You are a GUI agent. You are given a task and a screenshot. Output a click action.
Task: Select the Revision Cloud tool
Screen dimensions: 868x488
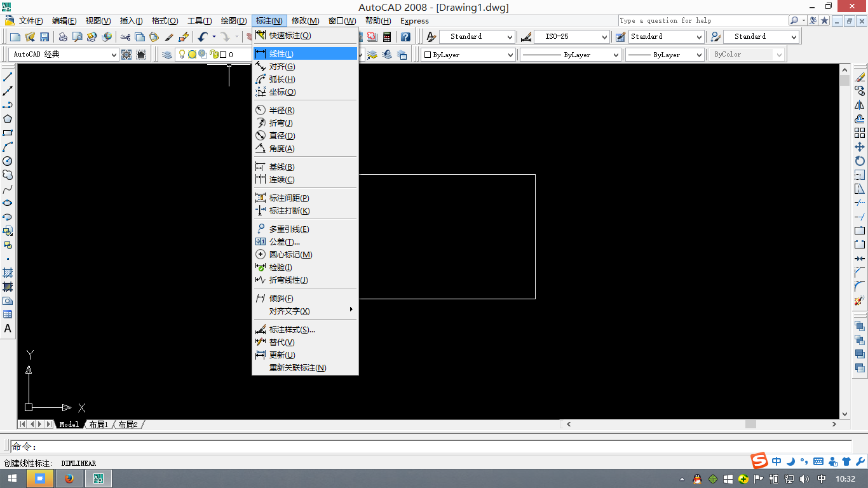pos(8,175)
